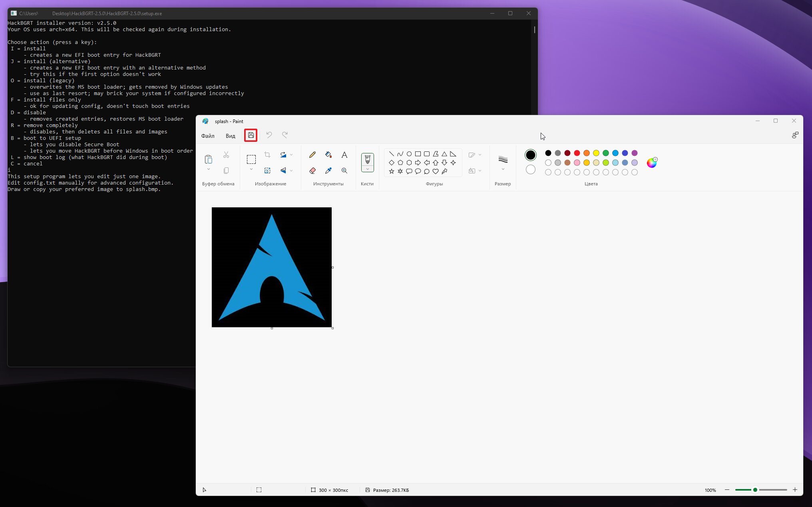Click the Undo arrow in Paint
The height and width of the screenshot is (507, 812).
point(269,135)
